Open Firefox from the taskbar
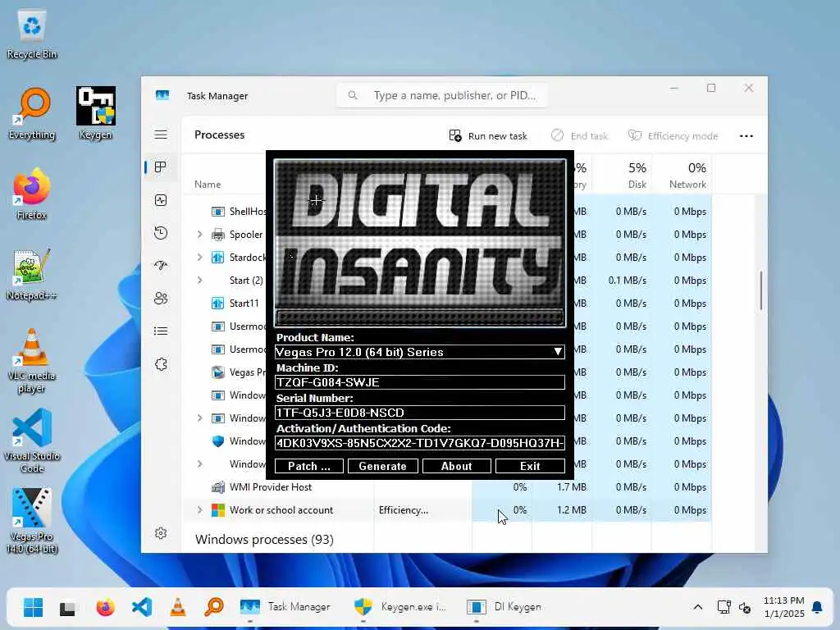 point(106,607)
